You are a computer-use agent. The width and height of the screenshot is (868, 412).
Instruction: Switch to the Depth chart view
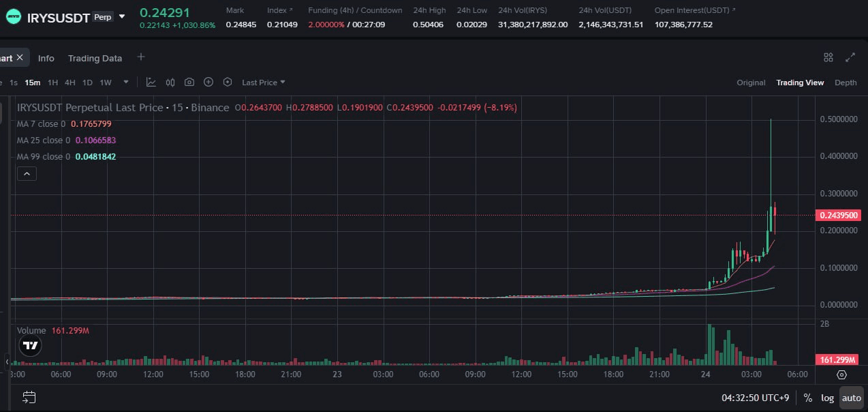(x=846, y=83)
